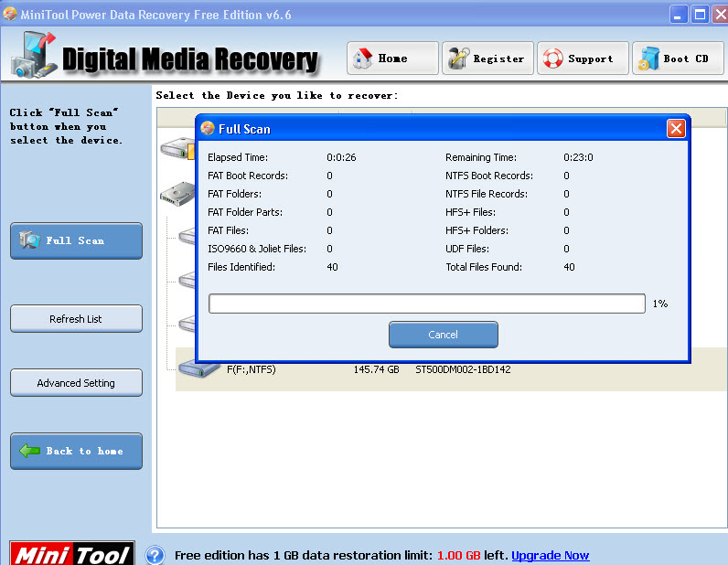Select the hard disk icon with platter

(x=177, y=194)
